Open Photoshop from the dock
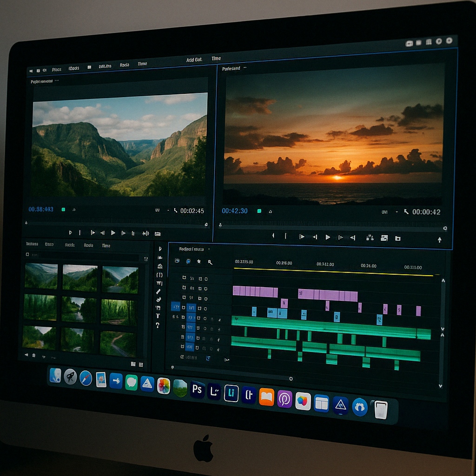Image resolution: width=476 pixels, height=476 pixels. pos(198,389)
